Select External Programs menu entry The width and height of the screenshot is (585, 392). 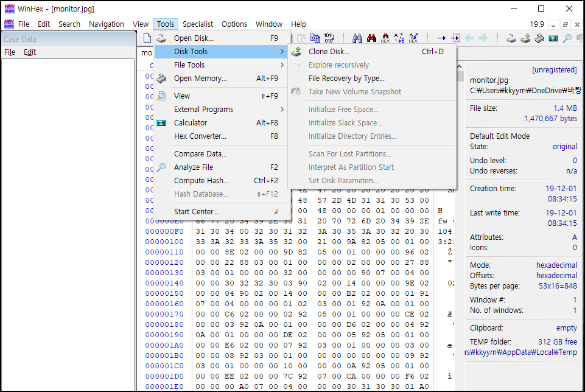(x=220, y=110)
